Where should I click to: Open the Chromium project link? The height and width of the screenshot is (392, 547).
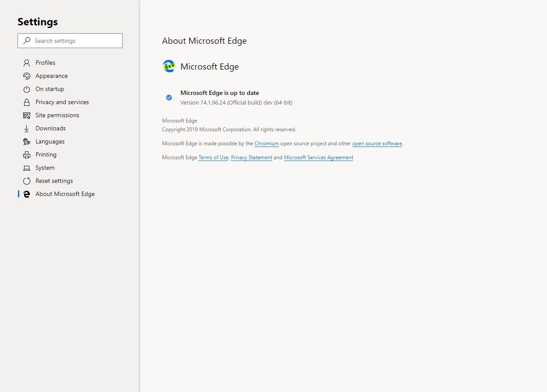coord(266,143)
